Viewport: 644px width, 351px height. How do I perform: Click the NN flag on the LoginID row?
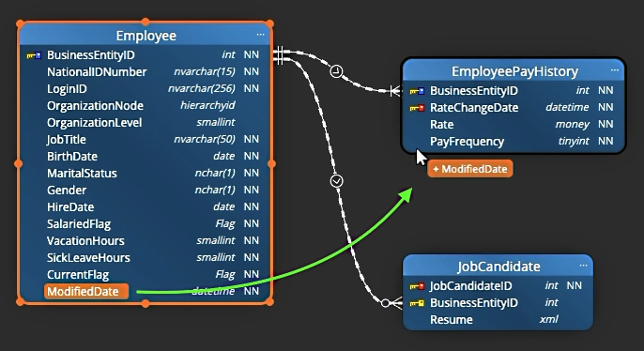[x=252, y=88]
